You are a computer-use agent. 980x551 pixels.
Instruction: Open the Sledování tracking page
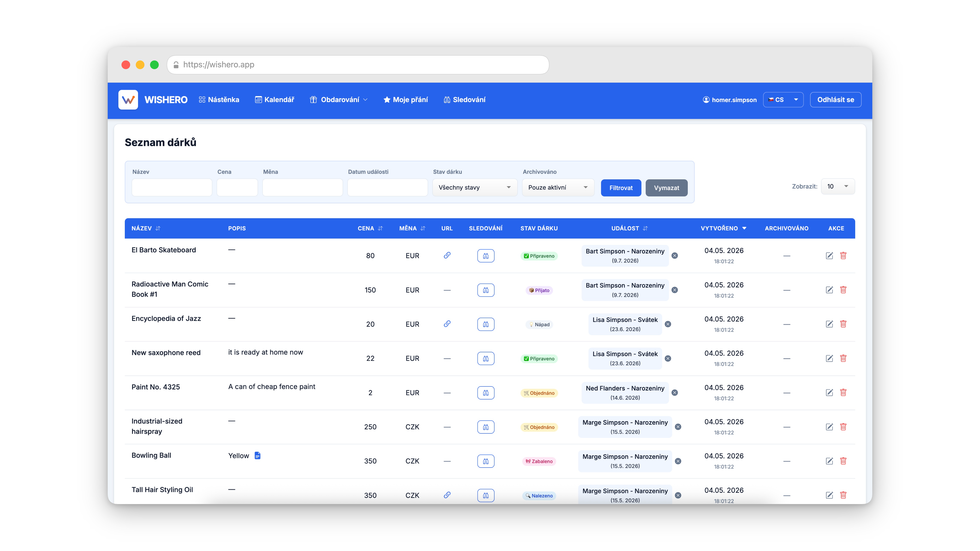tap(464, 100)
